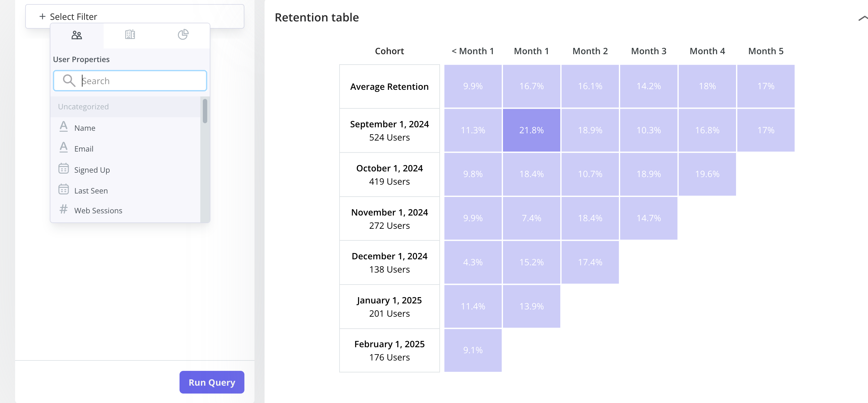The image size is (868, 403).
Task: Toggle the User Properties filter panel
Action: click(x=77, y=34)
